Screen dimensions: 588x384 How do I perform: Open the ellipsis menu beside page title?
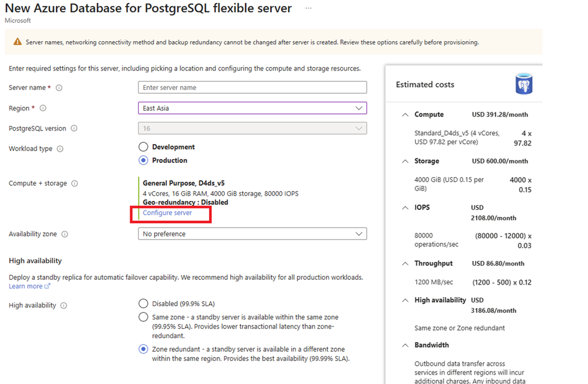point(308,8)
